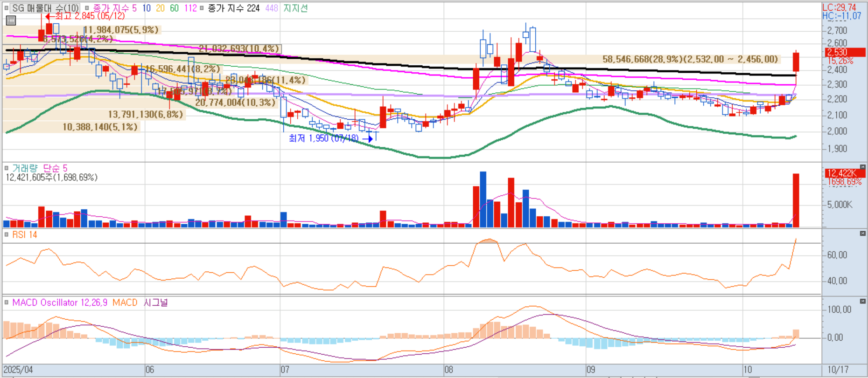Select the 10-period moving average legend
The width and height of the screenshot is (868, 378).
coord(147,8)
